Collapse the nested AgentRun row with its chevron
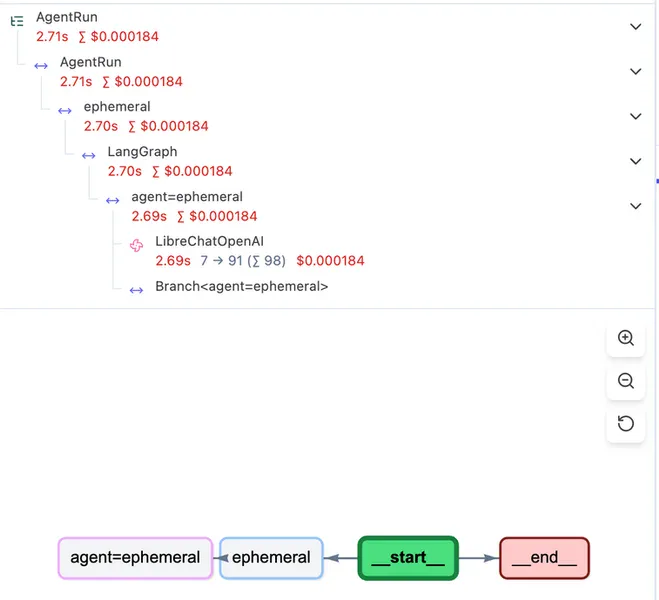The height and width of the screenshot is (600, 659). pos(635,72)
